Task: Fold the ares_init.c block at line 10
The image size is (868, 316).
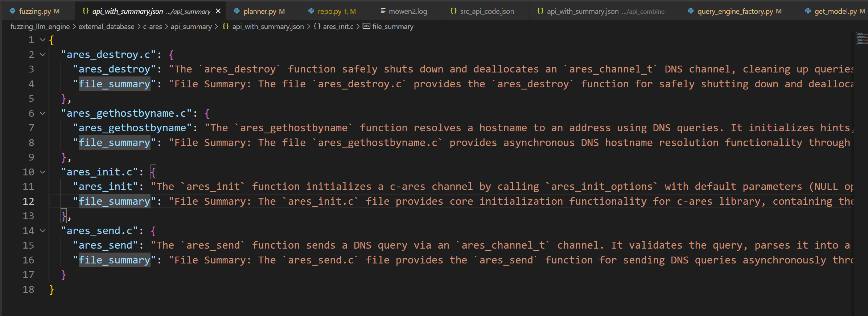Action: [x=42, y=172]
